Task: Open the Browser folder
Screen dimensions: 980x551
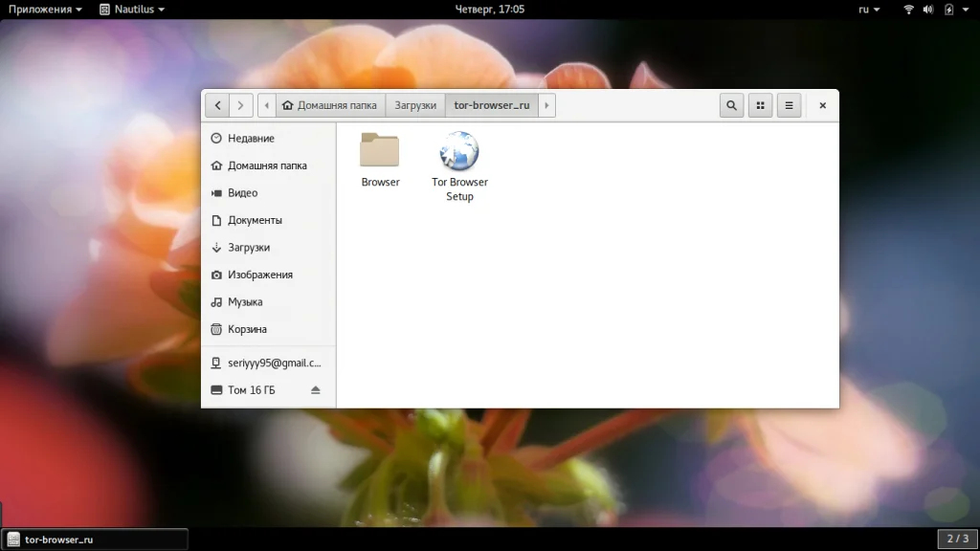Action: pos(380,153)
